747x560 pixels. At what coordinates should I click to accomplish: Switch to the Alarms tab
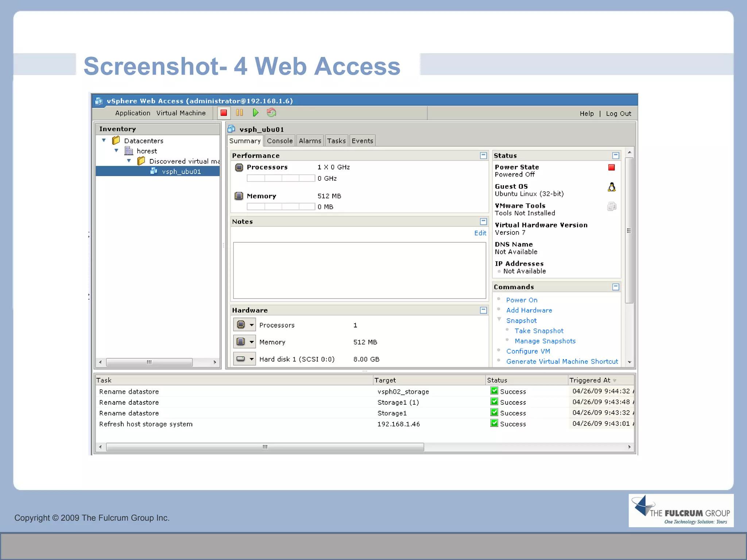tap(310, 141)
